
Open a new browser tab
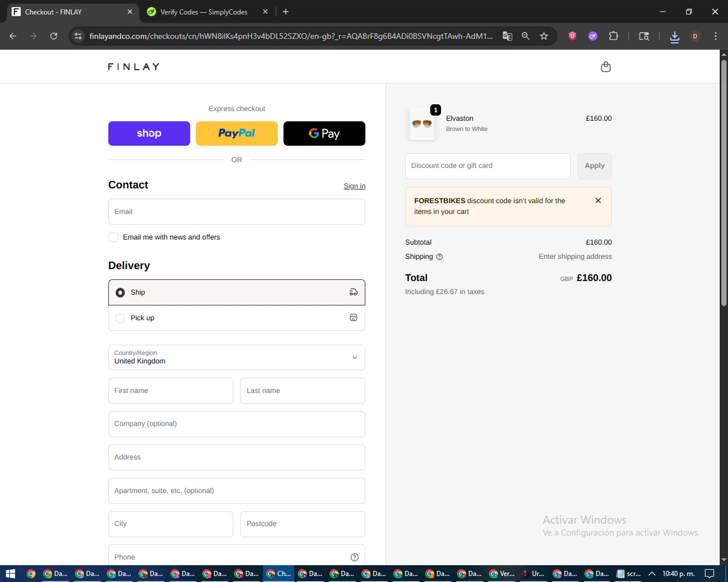(x=286, y=12)
